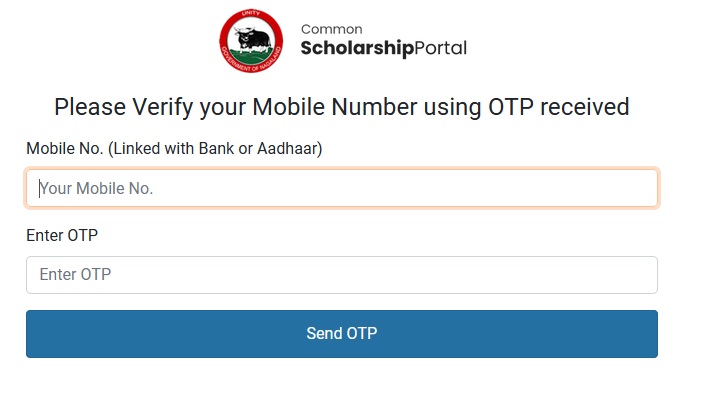Screen dimensions: 704x397
Task: Click the left edge of the Send OTP button
Action: 38,334
